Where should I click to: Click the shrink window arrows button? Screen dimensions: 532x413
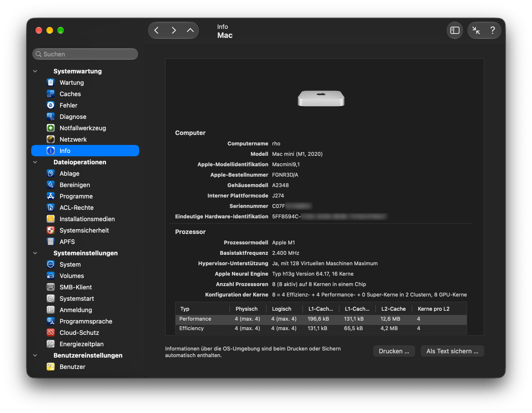point(476,30)
